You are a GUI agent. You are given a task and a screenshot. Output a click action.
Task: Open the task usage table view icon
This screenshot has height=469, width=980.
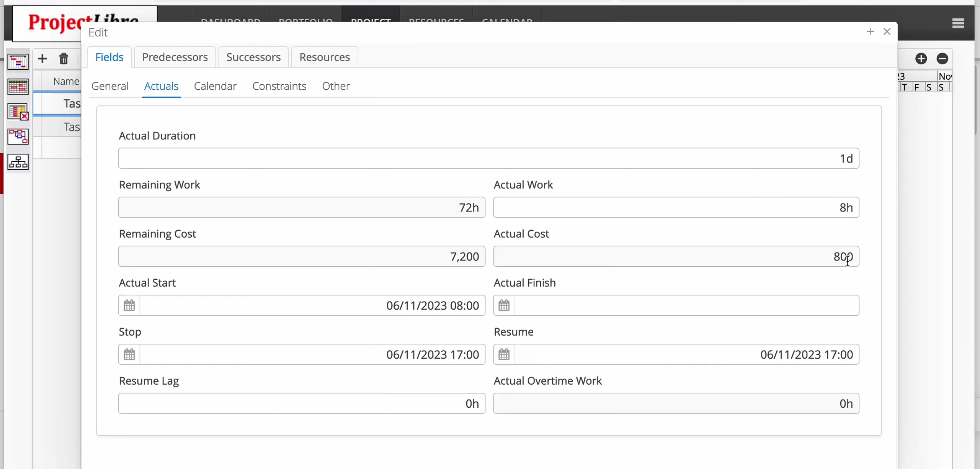(x=18, y=87)
